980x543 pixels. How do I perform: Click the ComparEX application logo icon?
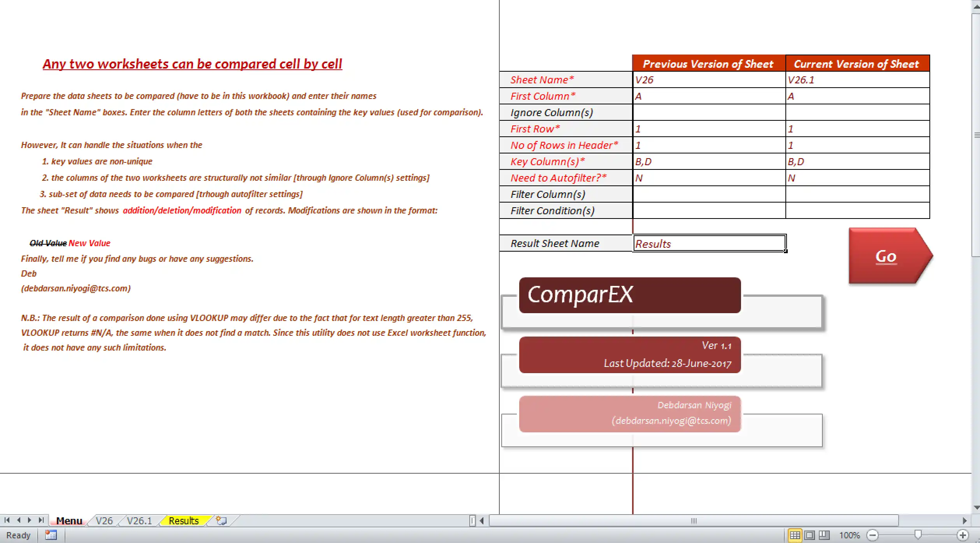click(628, 294)
